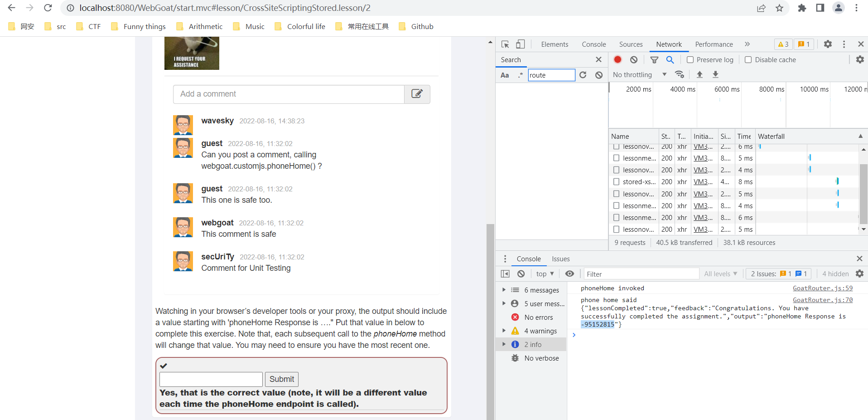The height and width of the screenshot is (420, 868).
Task: Open DevTools settings gear
Action: pyautogui.click(x=828, y=44)
